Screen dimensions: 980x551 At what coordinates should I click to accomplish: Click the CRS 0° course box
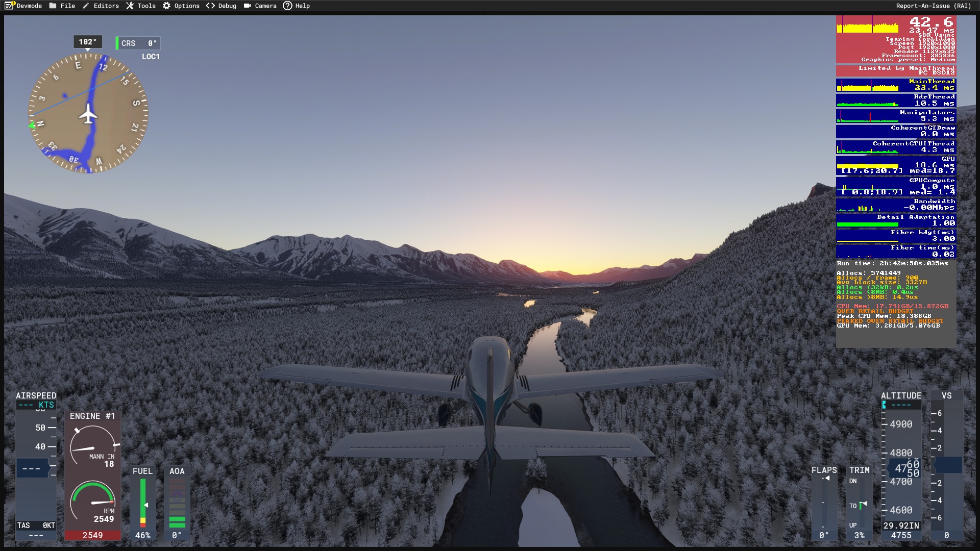(x=138, y=43)
